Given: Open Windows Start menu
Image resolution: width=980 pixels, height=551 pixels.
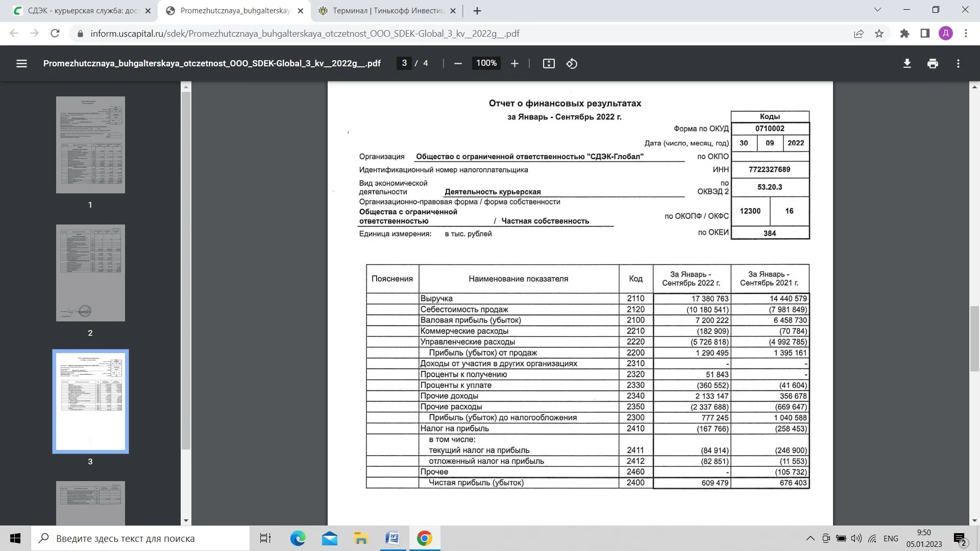Looking at the screenshot, I should 15,538.
